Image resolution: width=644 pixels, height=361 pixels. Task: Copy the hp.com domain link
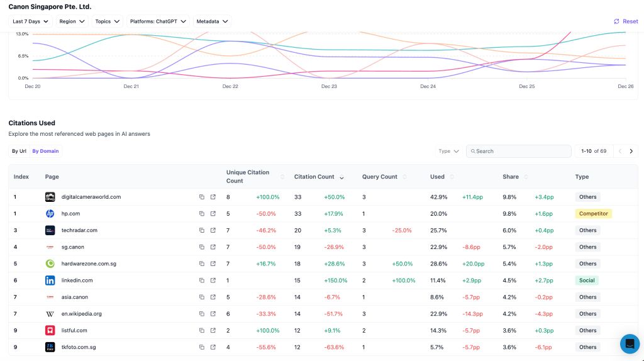202,214
